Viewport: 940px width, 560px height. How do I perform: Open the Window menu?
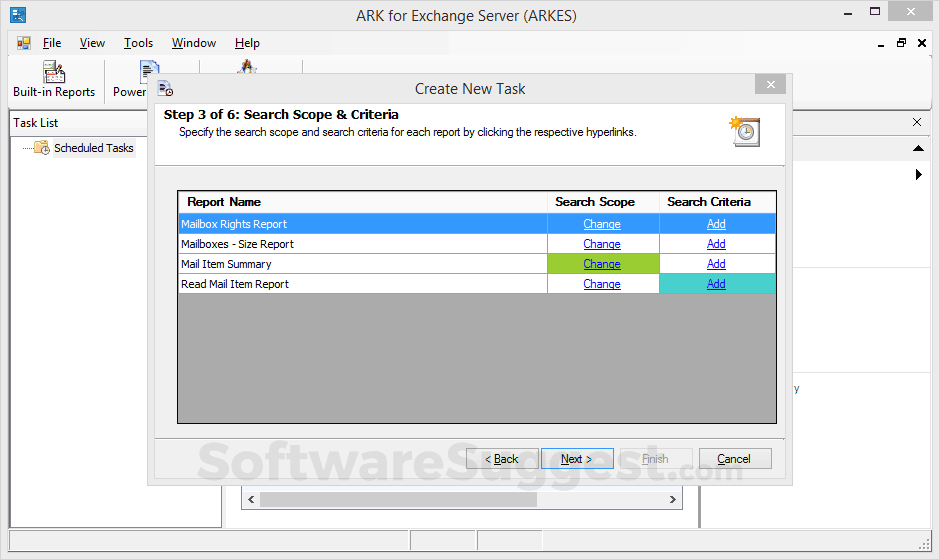(194, 43)
